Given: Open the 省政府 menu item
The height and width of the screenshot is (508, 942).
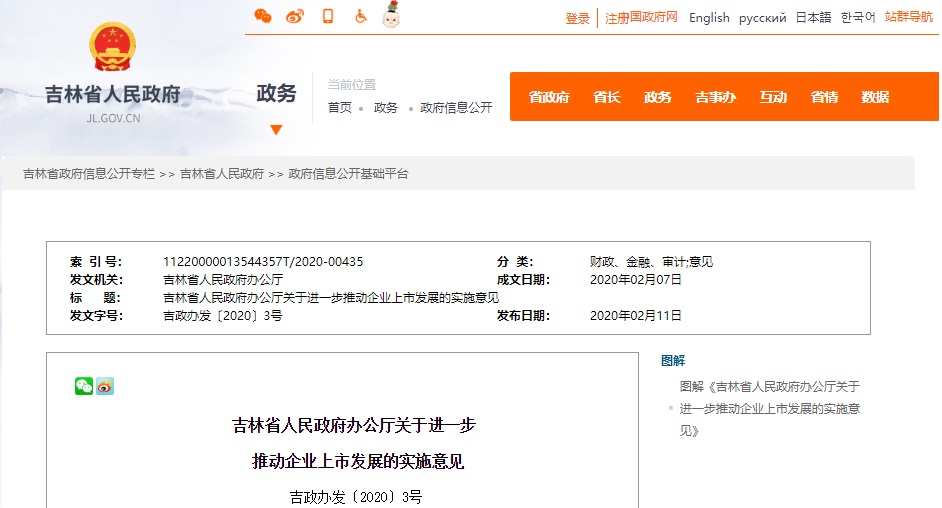Looking at the screenshot, I should point(548,97).
